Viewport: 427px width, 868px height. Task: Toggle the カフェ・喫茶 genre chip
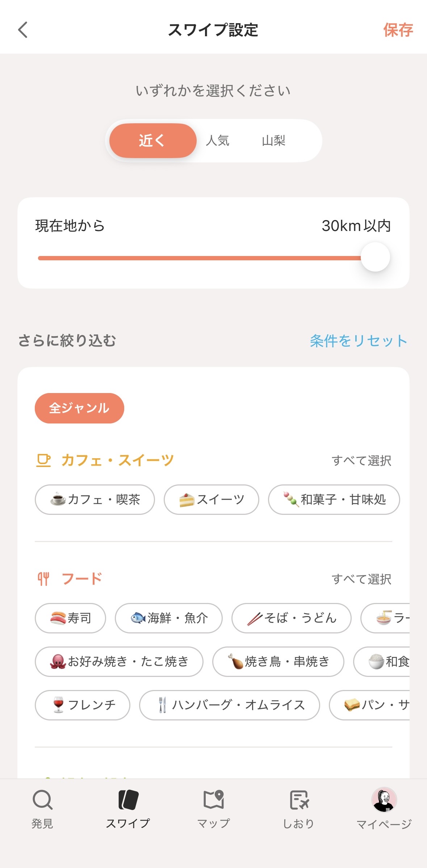click(95, 500)
